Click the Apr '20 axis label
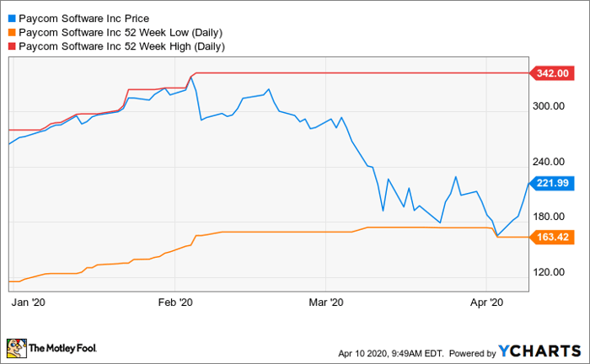 coord(485,300)
